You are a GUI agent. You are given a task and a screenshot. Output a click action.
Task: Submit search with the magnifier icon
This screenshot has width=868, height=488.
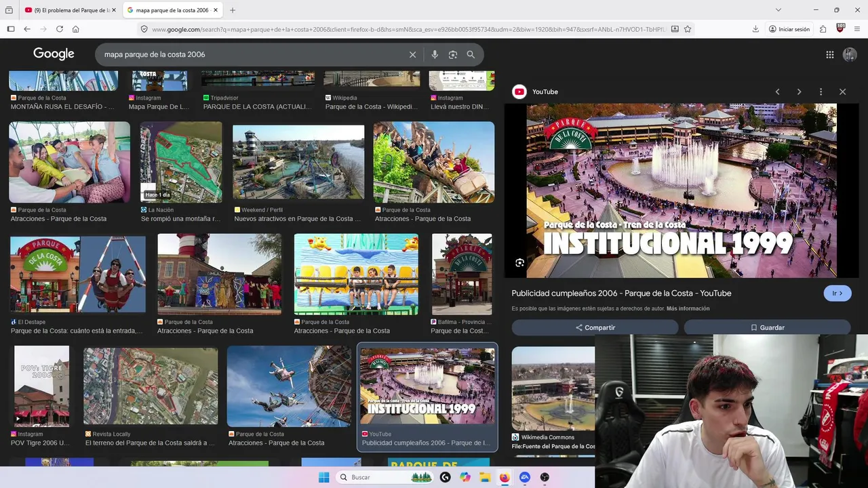coord(471,54)
